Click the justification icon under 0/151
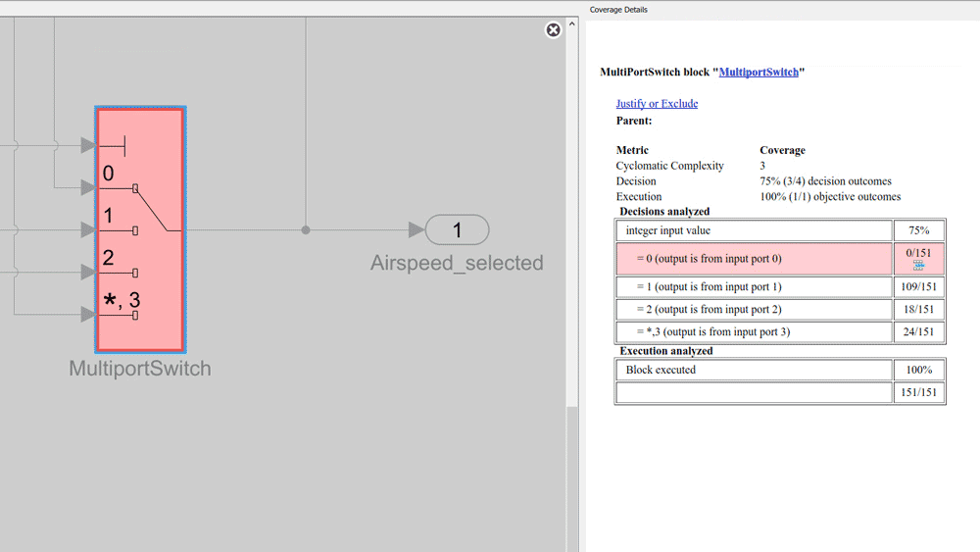 click(918, 266)
